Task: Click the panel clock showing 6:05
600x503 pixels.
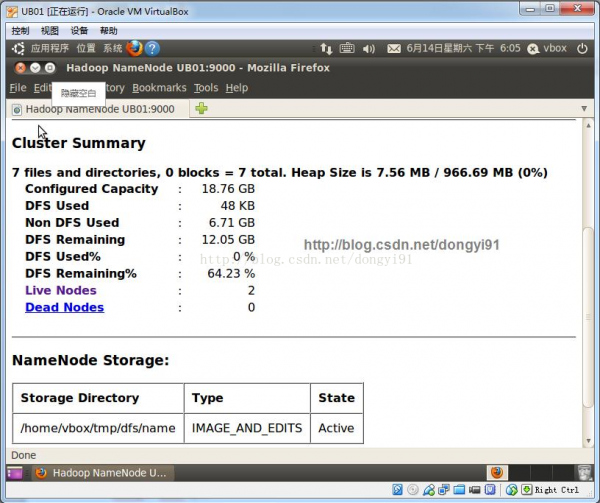Action: click(x=463, y=49)
